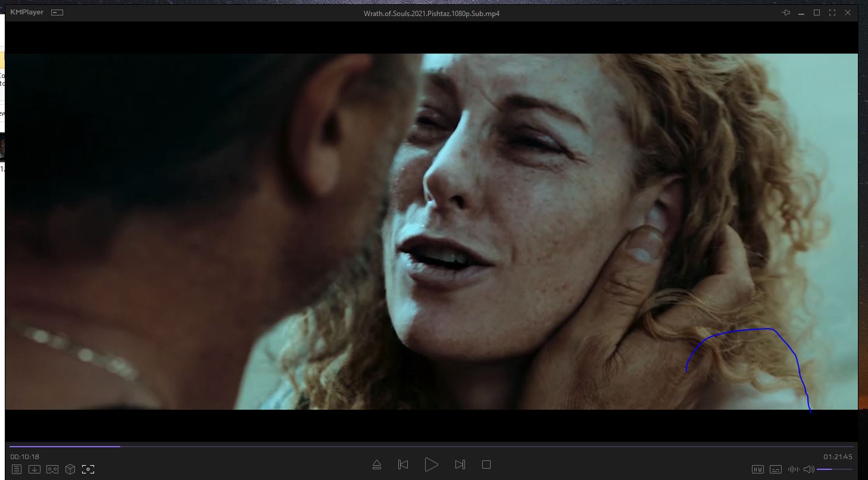This screenshot has width=868, height=480.
Task: Open a file with eject icon
Action: click(377, 465)
